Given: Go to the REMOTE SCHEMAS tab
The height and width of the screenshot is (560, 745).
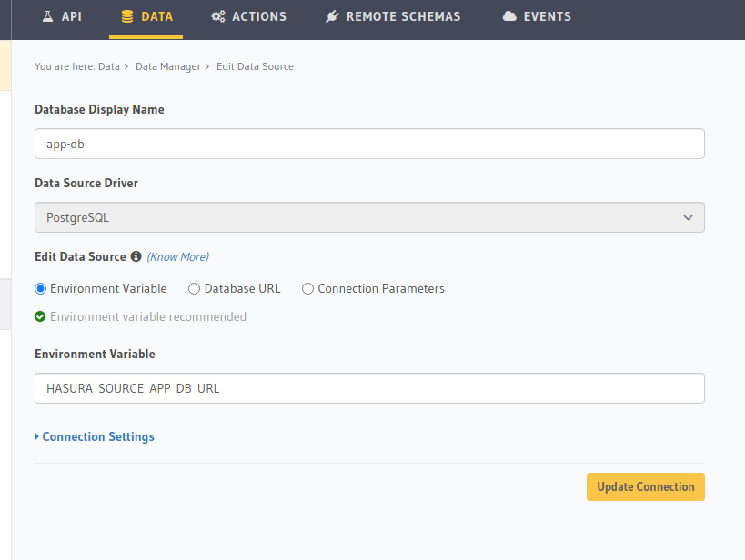Looking at the screenshot, I should tap(393, 17).
